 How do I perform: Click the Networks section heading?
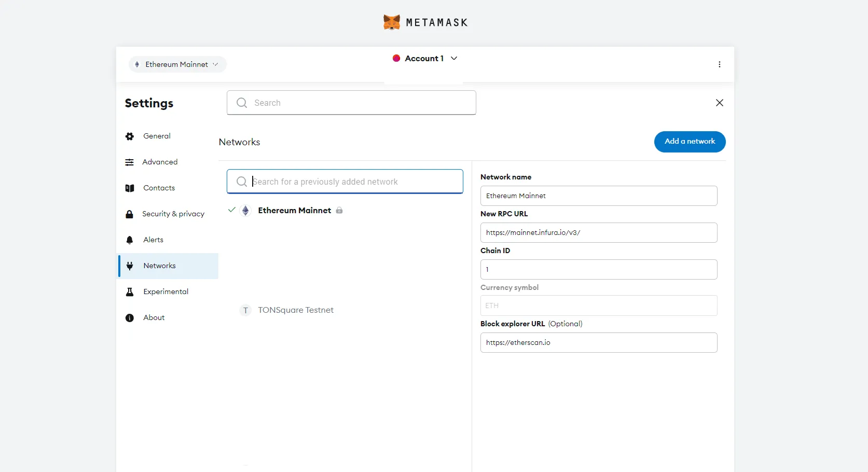[x=239, y=142]
